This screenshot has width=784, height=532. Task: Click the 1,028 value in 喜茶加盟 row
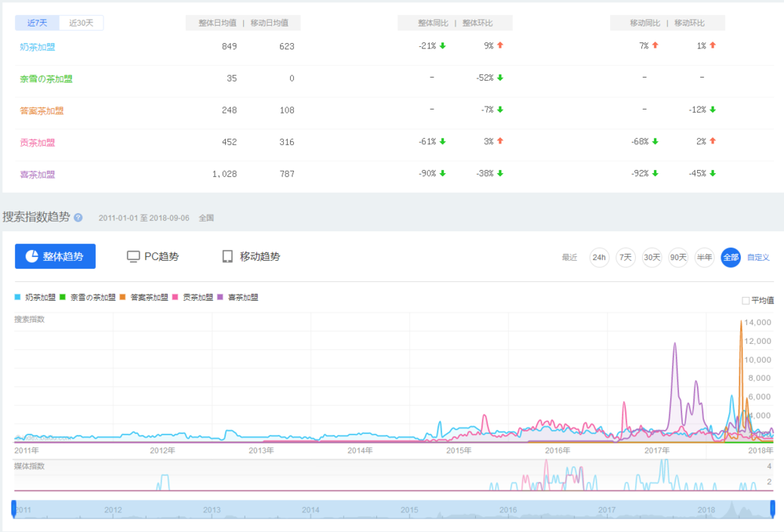tap(224, 174)
